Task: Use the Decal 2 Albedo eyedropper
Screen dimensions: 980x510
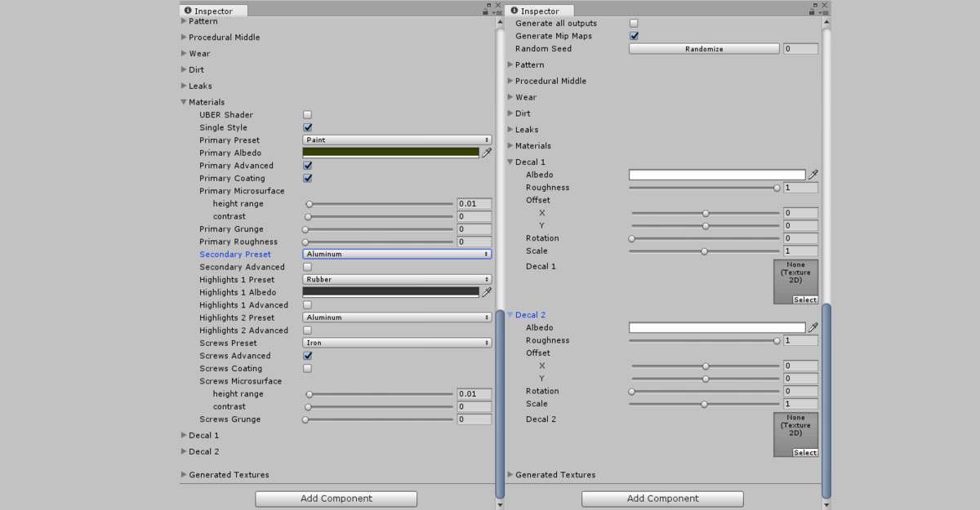Action: coord(813,327)
